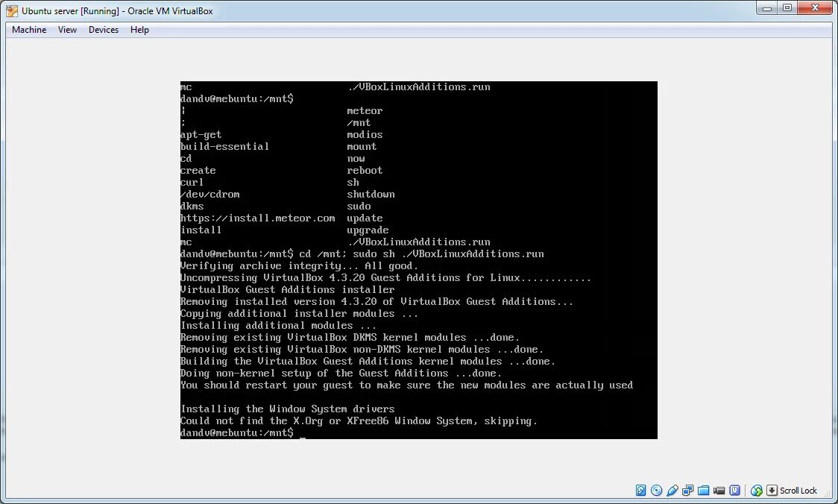
Task: Click the 'You should restart your guest' line
Action: tap(407, 385)
